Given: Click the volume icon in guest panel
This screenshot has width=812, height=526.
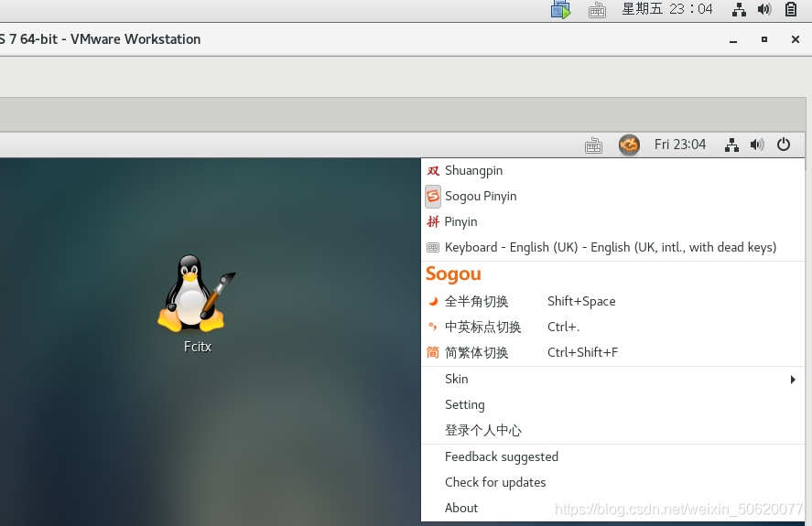Looking at the screenshot, I should [757, 145].
